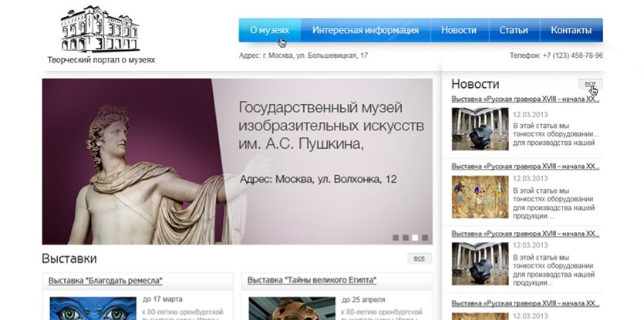Image resolution: width=644 pixels, height=320 pixels.
Task: Open 'Выставка "Благодать ремесла"' link
Action: coord(105,281)
